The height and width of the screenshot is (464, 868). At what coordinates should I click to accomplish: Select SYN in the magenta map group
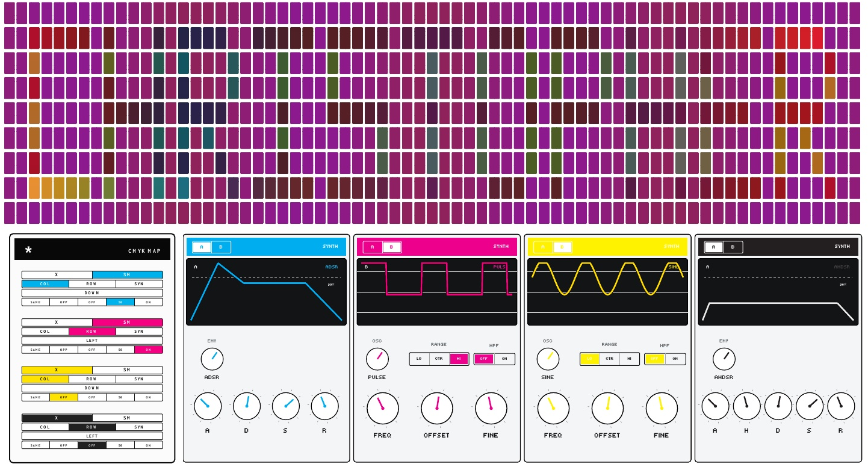click(139, 331)
